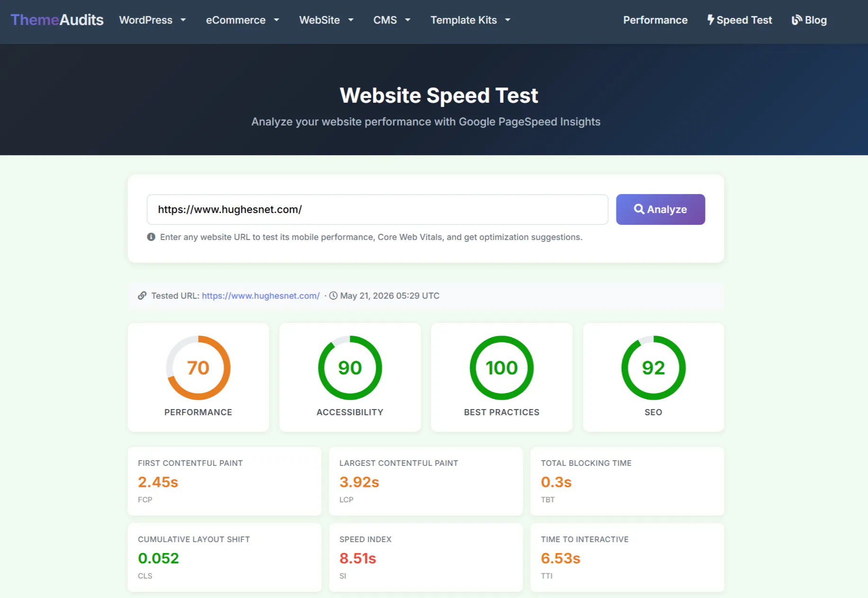Click the PageSpeed Insights subtitle text

tap(426, 122)
